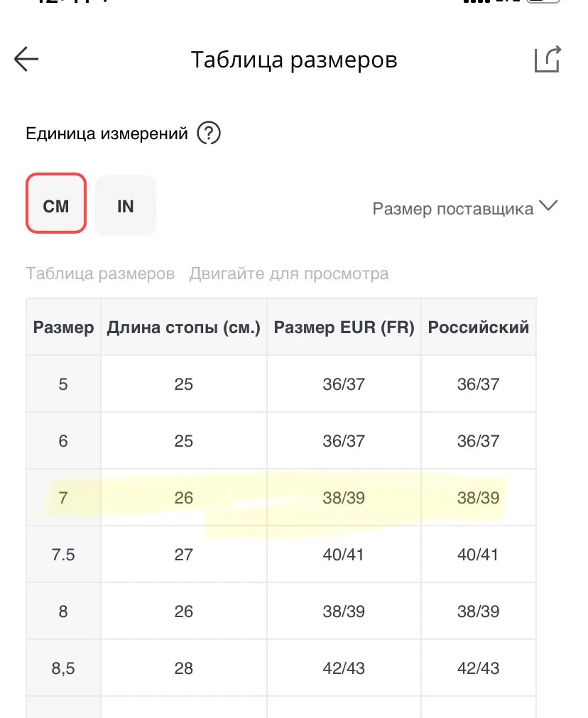The image size is (588, 718).
Task: Tap the Российский column header
Action: tap(479, 327)
